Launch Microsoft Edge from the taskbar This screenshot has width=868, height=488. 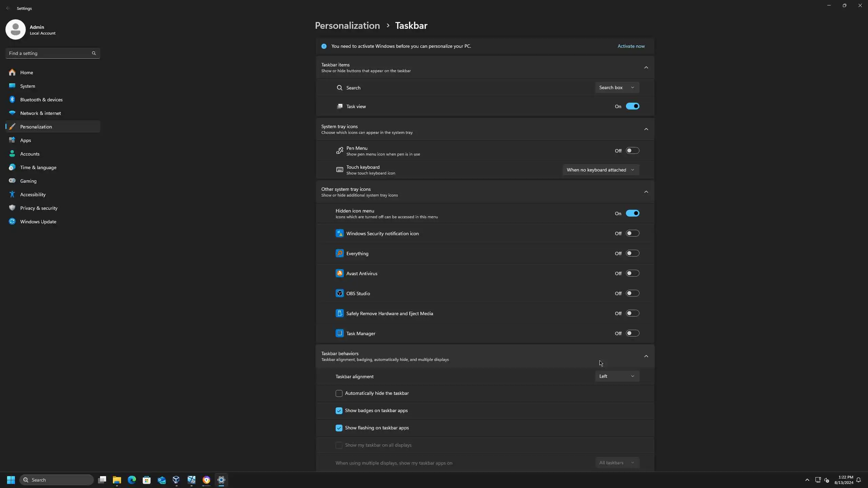[x=132, y=480]
